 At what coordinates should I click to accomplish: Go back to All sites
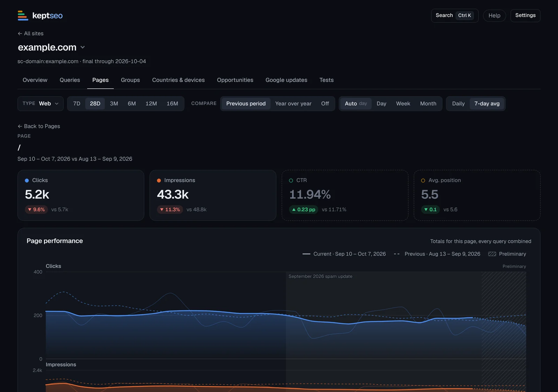click(31, 33)
